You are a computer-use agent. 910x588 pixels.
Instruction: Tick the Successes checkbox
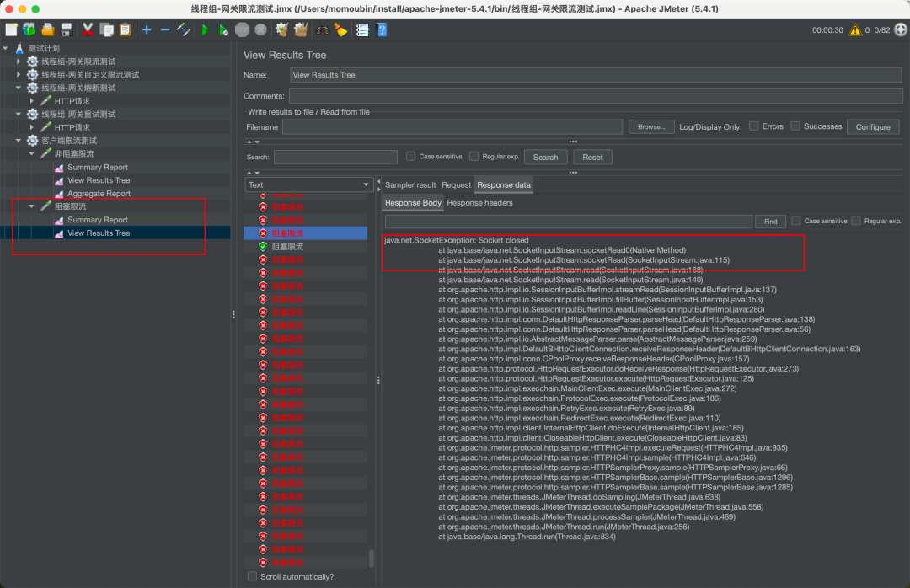(x=795, y=126)
